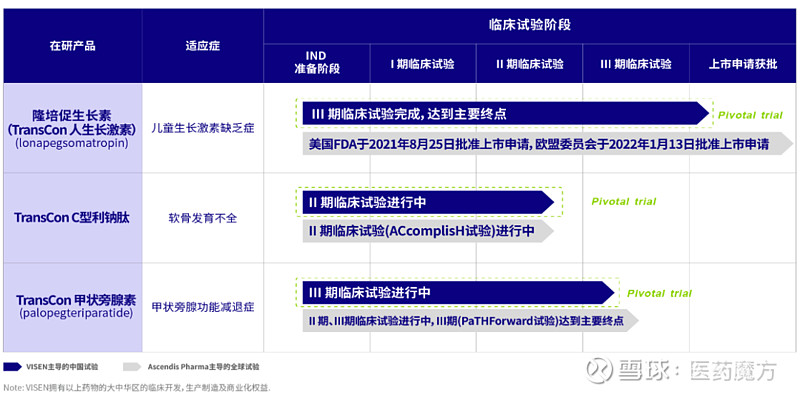
Task: Select the 适应症 column header
Action: pos(203,46)
